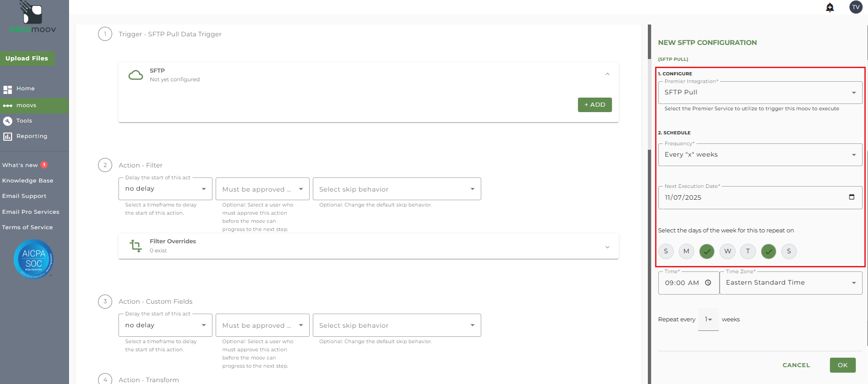Open Tools in the sidebar
868x384 pixels.
tap(24, 121)
